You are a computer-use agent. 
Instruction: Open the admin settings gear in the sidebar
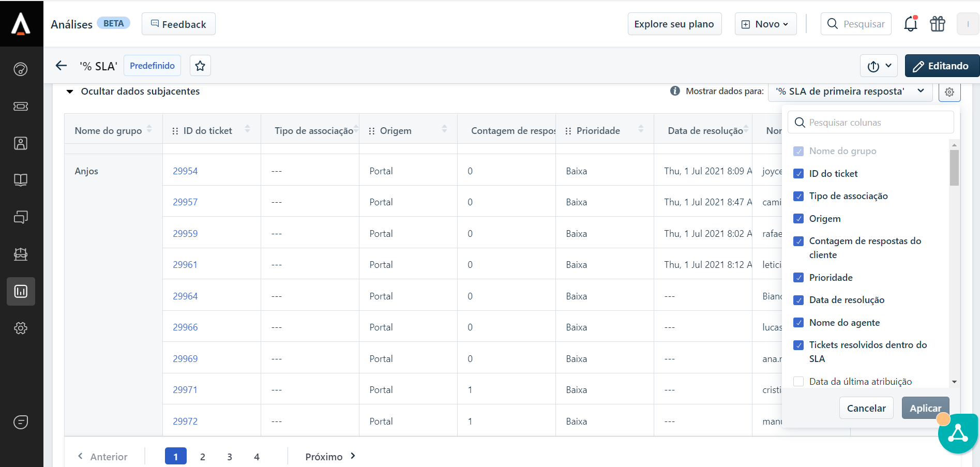[x=21, y=328]
